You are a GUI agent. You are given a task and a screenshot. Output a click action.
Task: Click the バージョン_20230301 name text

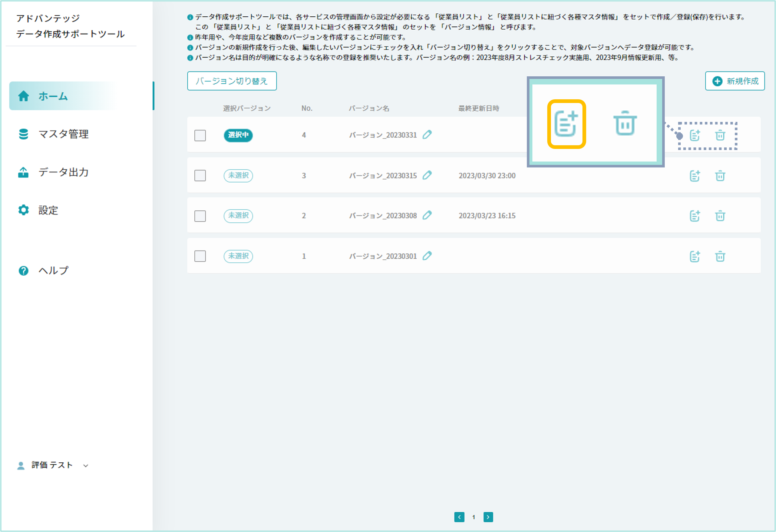(x=383, y=256)
